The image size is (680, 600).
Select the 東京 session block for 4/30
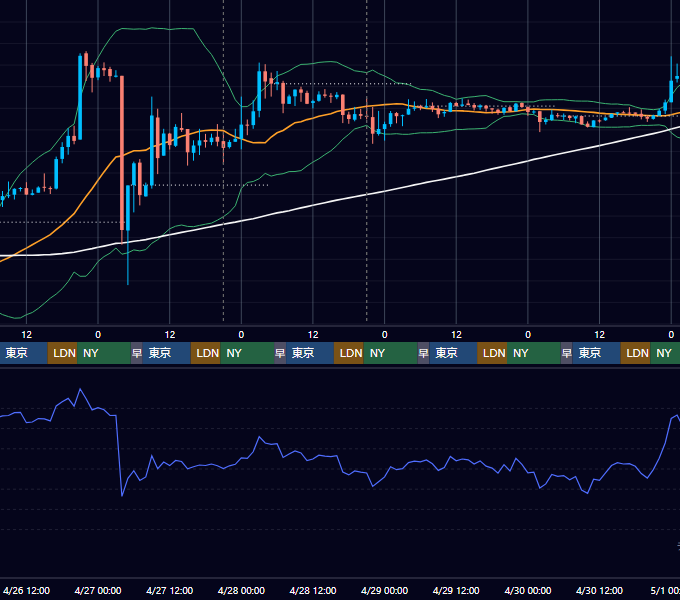coord(596,353)
